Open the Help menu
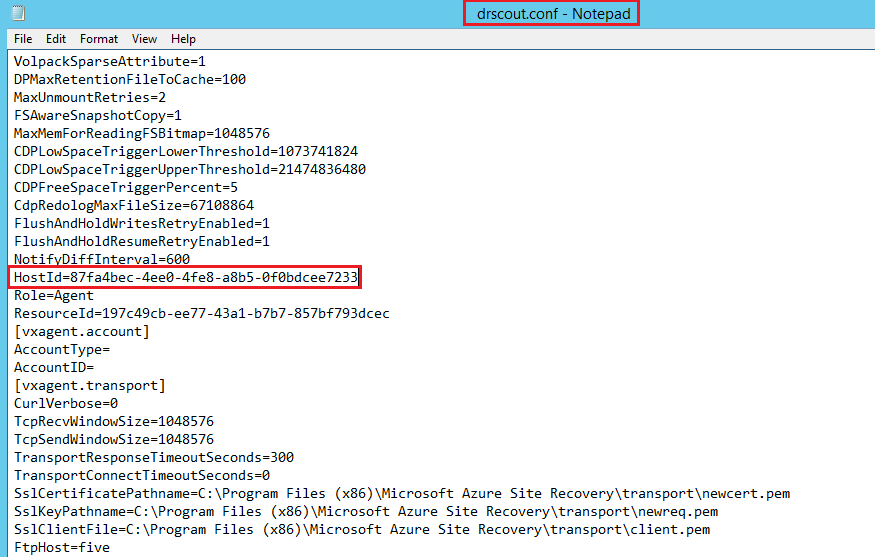The height and width of the screenshot is (557, 875). [183, 39]
